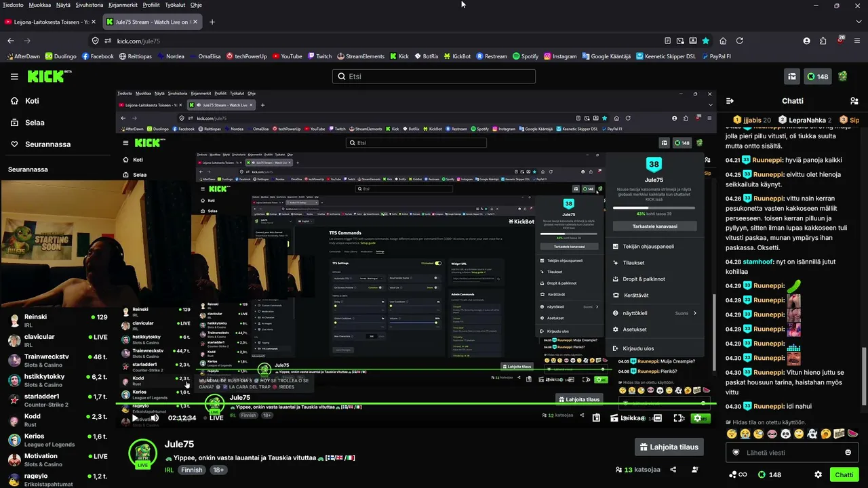Click the green Chatti send button
The width and height of the screenshot is (868, 488).
[x=844, y=474]
